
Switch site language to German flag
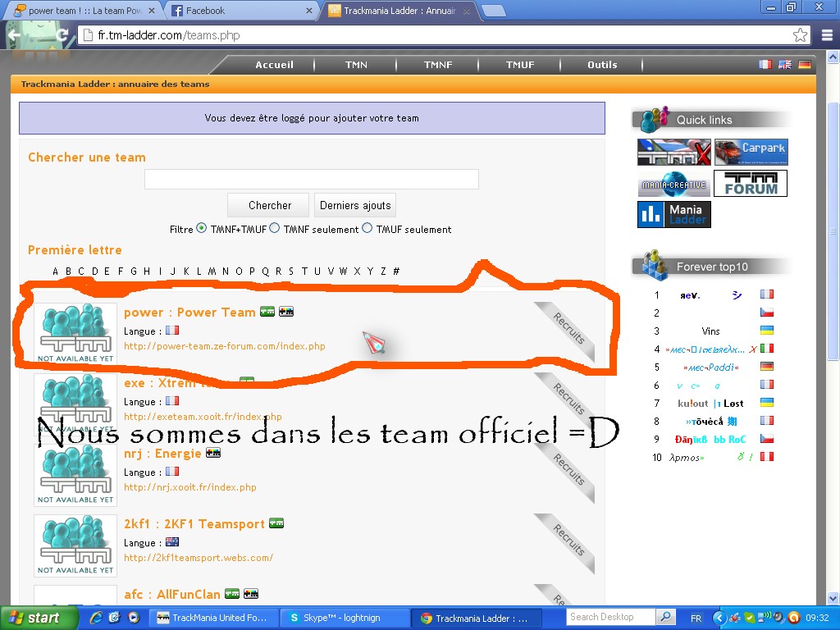tap(804, 65)
